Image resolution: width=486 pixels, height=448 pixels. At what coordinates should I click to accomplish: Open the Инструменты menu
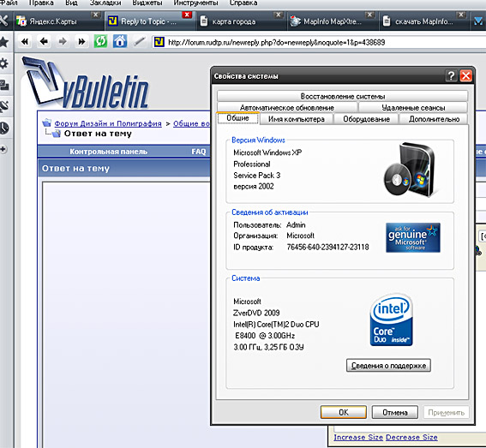pyautogui.click(x=195, y=3)
